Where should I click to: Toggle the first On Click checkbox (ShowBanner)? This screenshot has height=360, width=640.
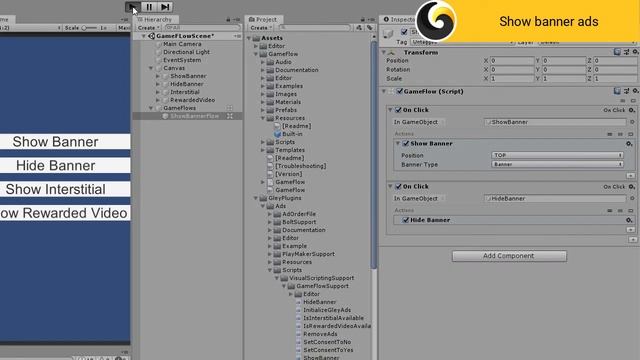click(x=398, y=110)
